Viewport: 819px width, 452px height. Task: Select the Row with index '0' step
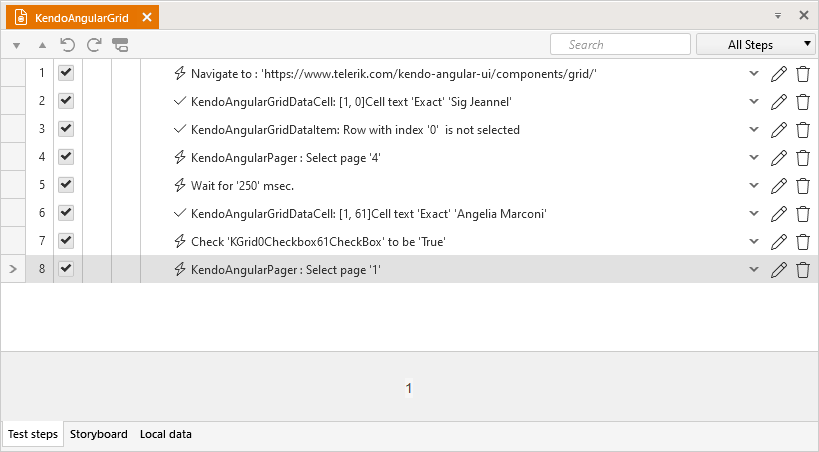click(x=355, y=130)
